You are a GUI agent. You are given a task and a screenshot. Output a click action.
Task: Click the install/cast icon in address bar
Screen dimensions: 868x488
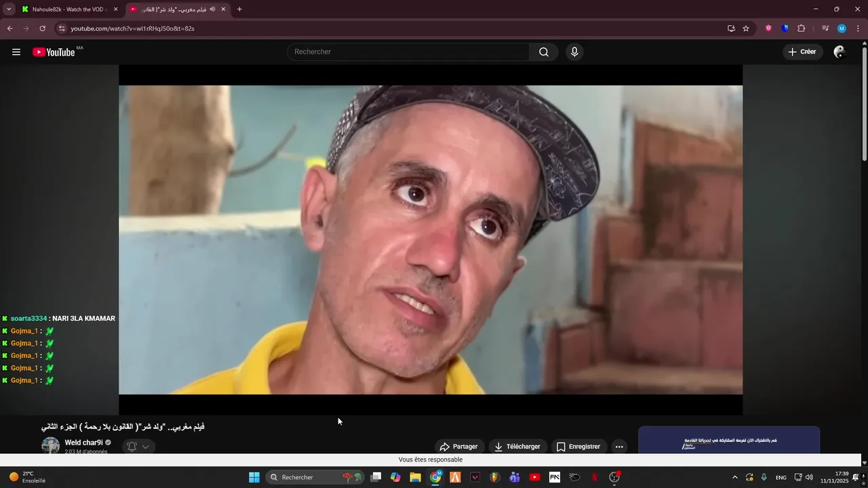[731, 28]
